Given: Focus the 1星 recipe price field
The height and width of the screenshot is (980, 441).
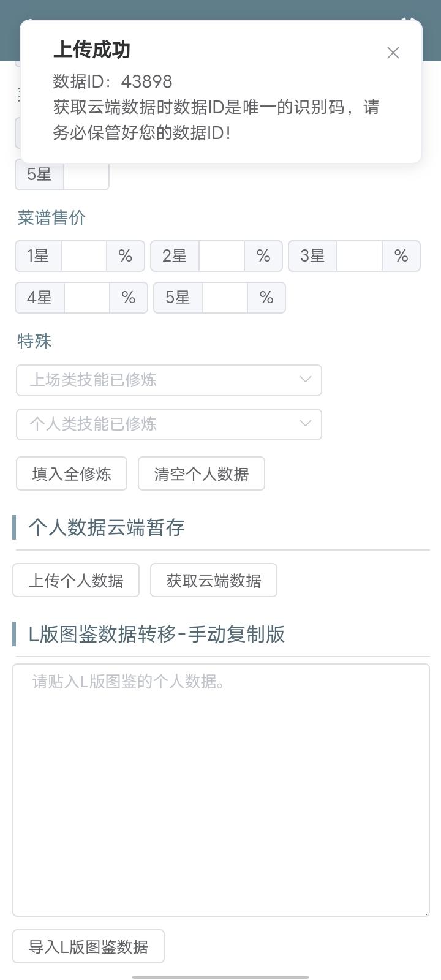Looking at the screenshot, I should (84, 256).
